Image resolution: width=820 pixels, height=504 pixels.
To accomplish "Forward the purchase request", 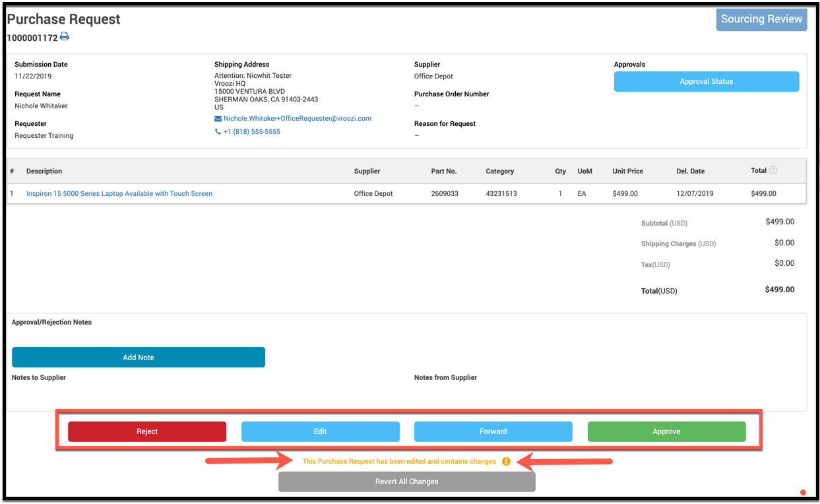I will click(x=493, y=431).
